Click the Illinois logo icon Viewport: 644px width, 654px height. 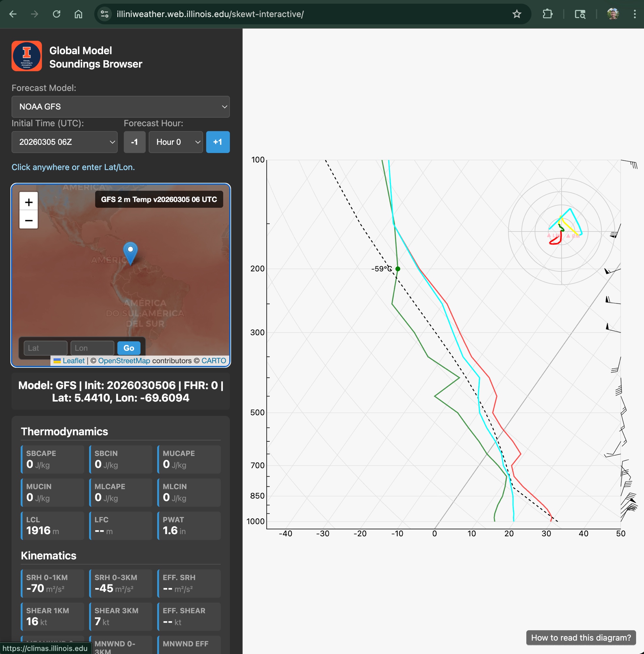[27, 56]
